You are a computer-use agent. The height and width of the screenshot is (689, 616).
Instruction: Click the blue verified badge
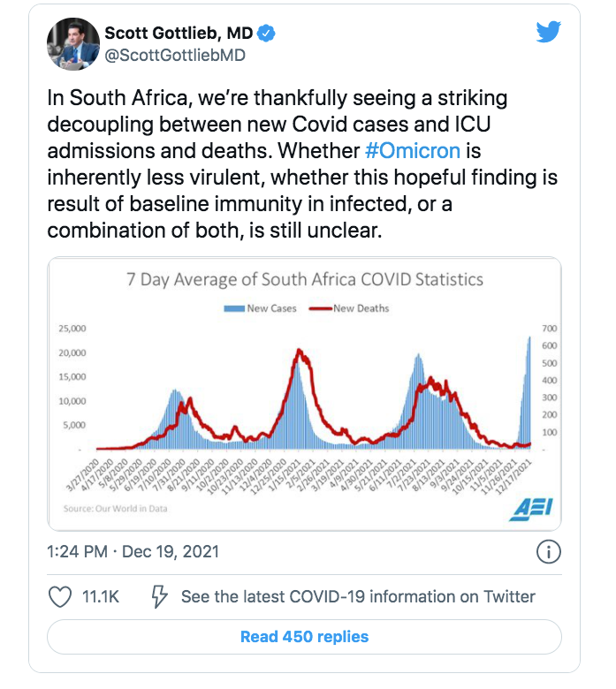click(x=266, y=34)
